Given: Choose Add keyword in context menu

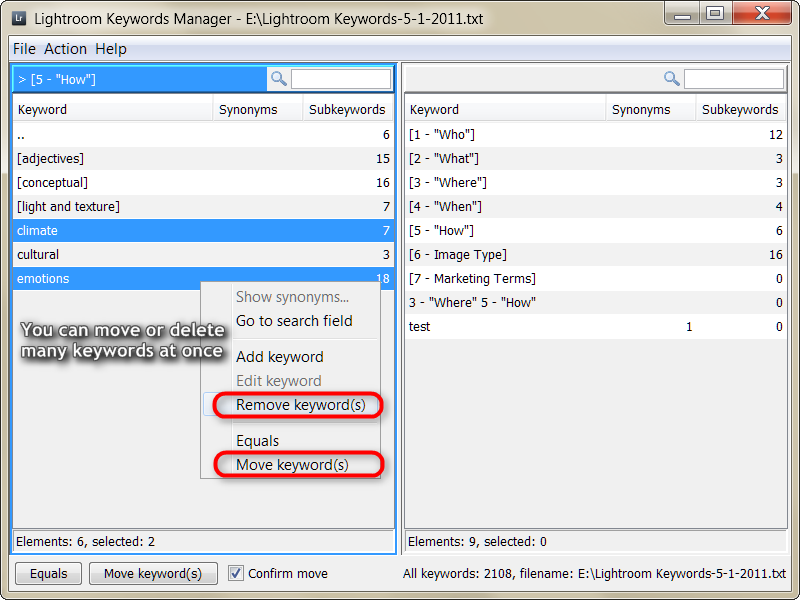Looking at the screenshot, I should 280,357.
